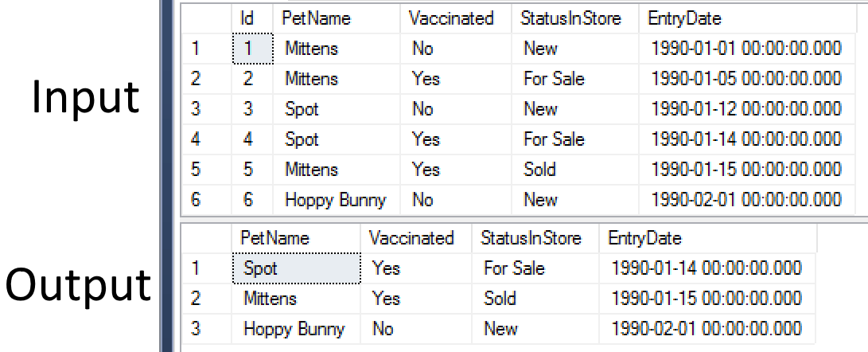Click the 1990-01-01 entry date cell
The height and width of the screenshot is (352, 868).
[x=745, y=49]
